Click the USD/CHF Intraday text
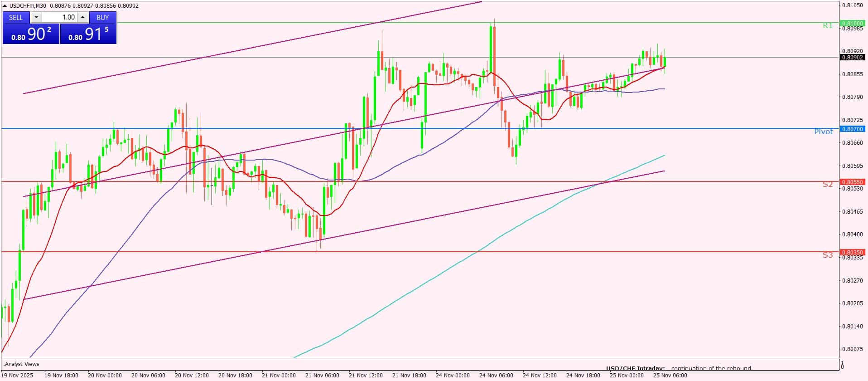868x381 pixels. (636, 369)
